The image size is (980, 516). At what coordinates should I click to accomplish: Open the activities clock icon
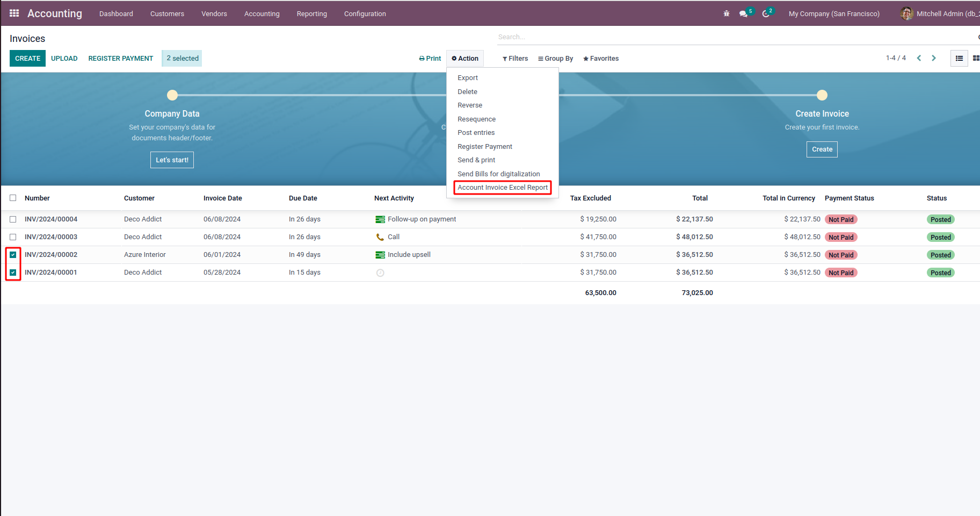766,14
